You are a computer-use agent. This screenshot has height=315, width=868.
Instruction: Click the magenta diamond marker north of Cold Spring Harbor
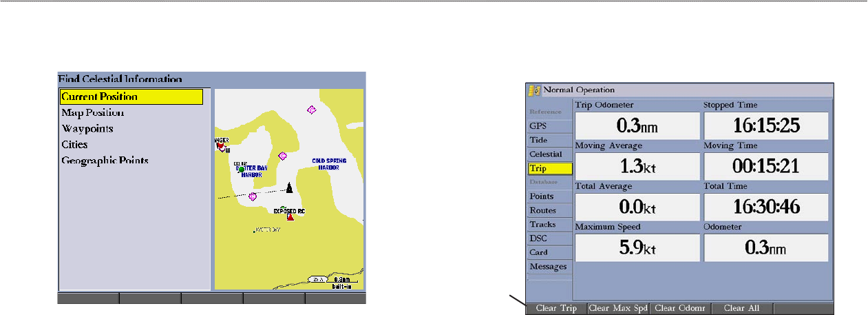(311, 110)
